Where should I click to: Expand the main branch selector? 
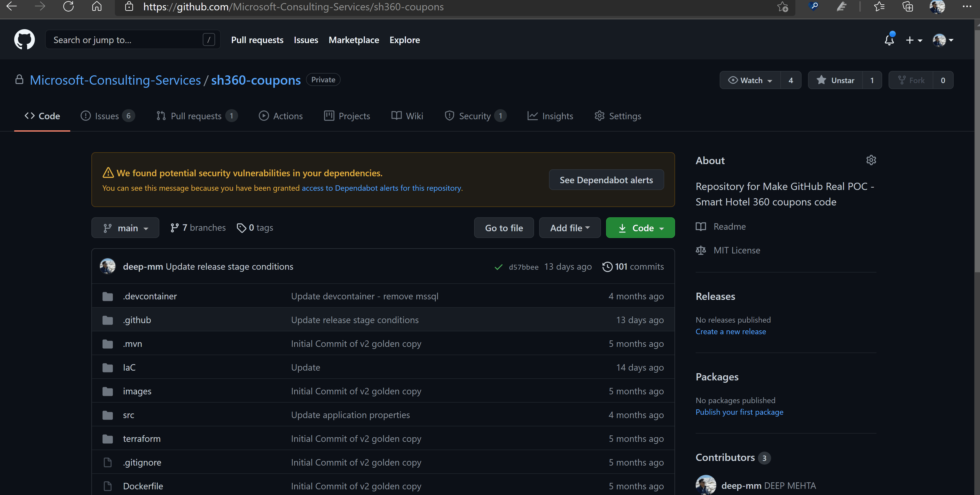pyautogui.click(x=125, y=228)
